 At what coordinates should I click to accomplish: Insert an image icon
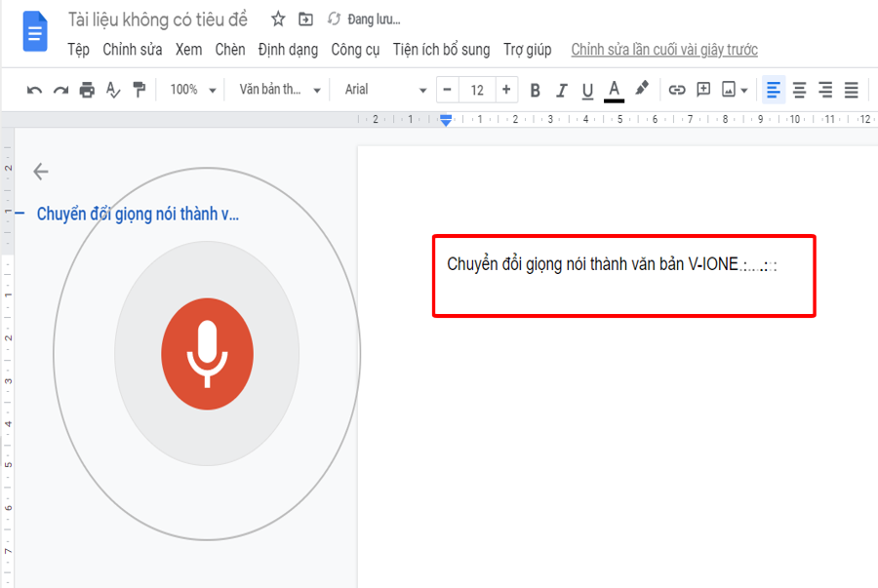pos(729,90)
